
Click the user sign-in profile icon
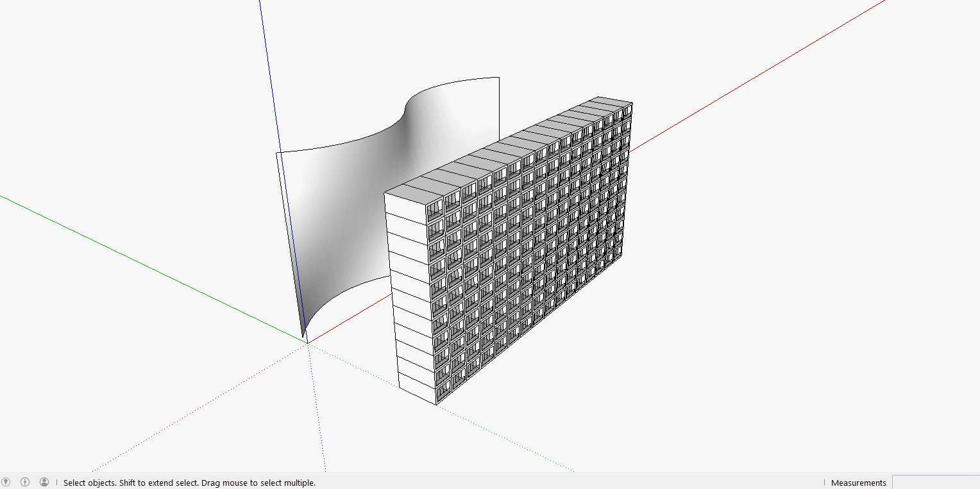coord(44,482)
